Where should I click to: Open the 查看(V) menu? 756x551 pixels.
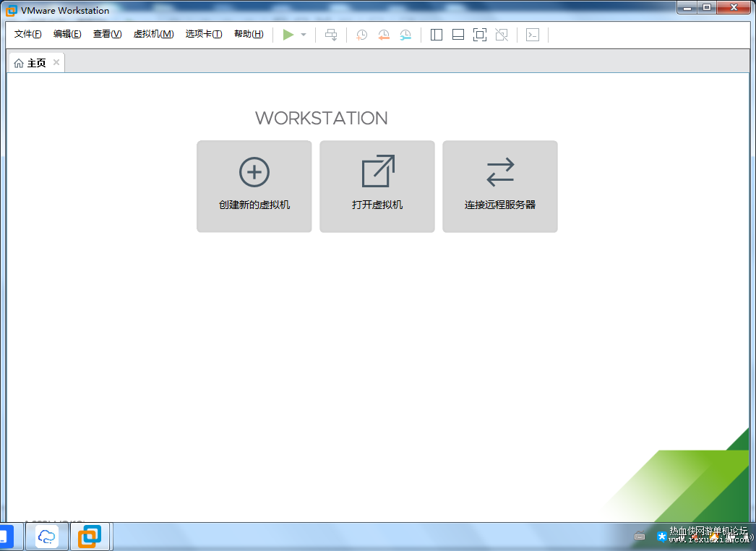pyautogui.click(x=107, y=34)
